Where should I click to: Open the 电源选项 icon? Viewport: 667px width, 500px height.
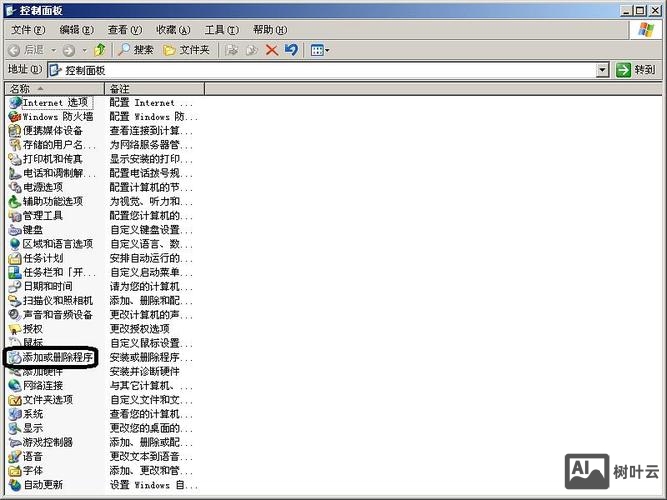click(x=15, y=187)
